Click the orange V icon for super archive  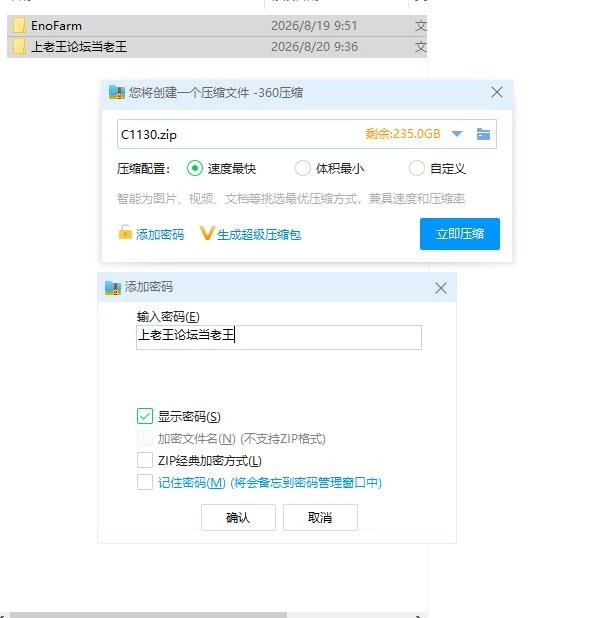[x=207, y=233]
